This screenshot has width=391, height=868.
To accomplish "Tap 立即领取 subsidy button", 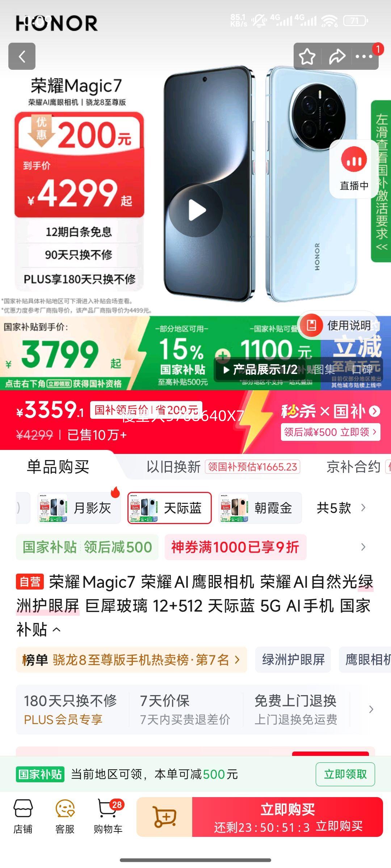I will tap(345, 774).
